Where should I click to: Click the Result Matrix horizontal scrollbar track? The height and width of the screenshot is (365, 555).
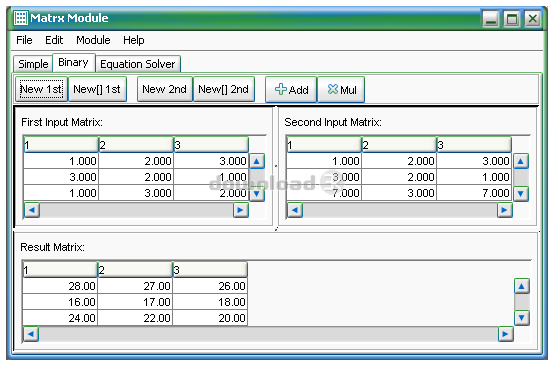(268, 334)
